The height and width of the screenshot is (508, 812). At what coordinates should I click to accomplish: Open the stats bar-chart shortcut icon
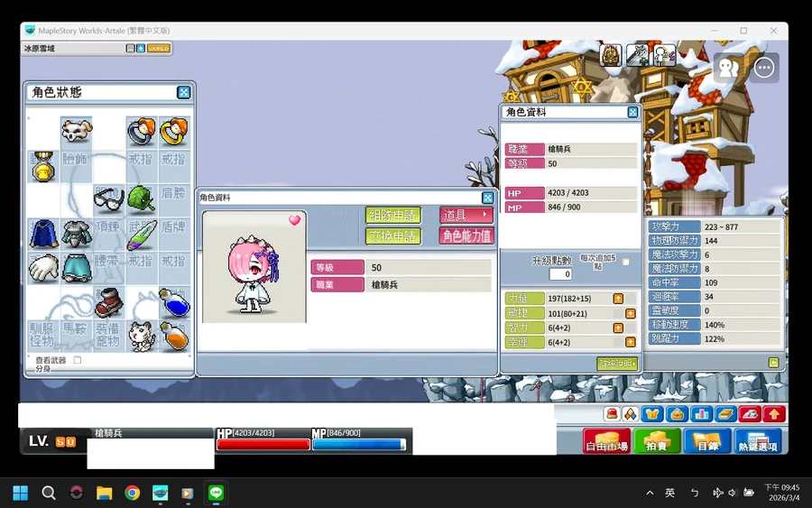point(702,414)
